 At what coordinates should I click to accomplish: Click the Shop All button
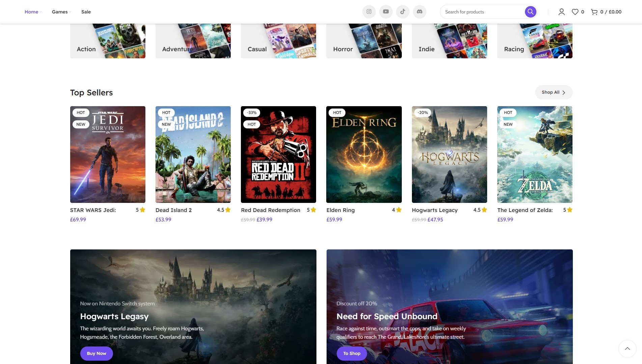click(553, 92)
